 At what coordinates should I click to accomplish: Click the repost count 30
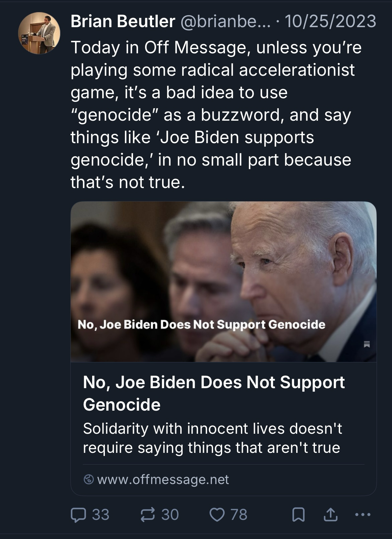point(170,515)
